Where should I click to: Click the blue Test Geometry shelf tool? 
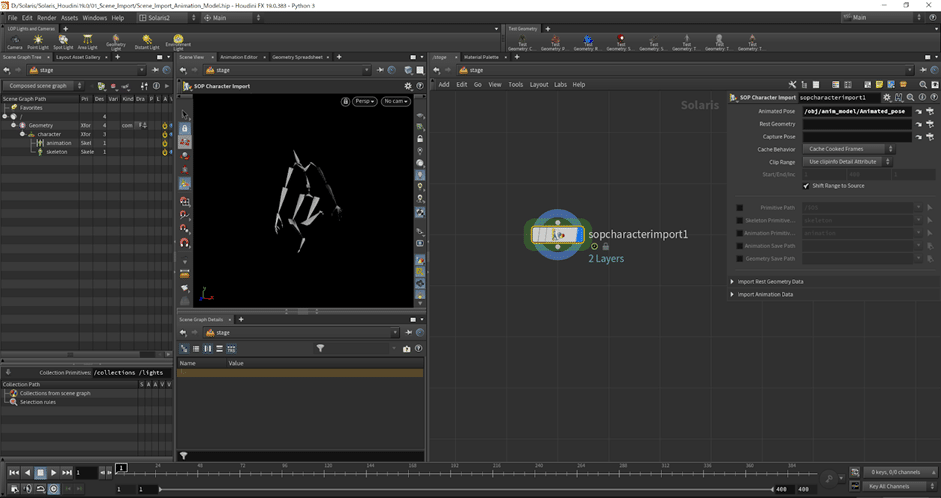tap(588, 42)
